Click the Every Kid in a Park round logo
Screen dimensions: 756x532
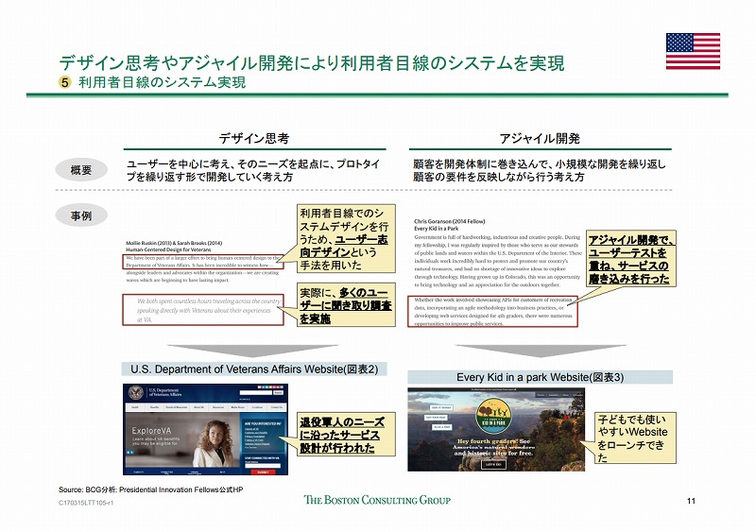tap(494, 416)
